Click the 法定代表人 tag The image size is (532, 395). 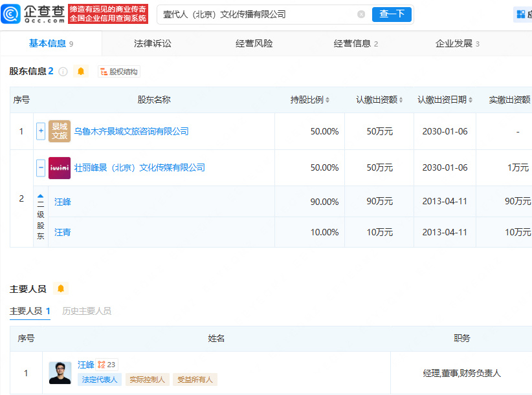(x=100, y=379)
